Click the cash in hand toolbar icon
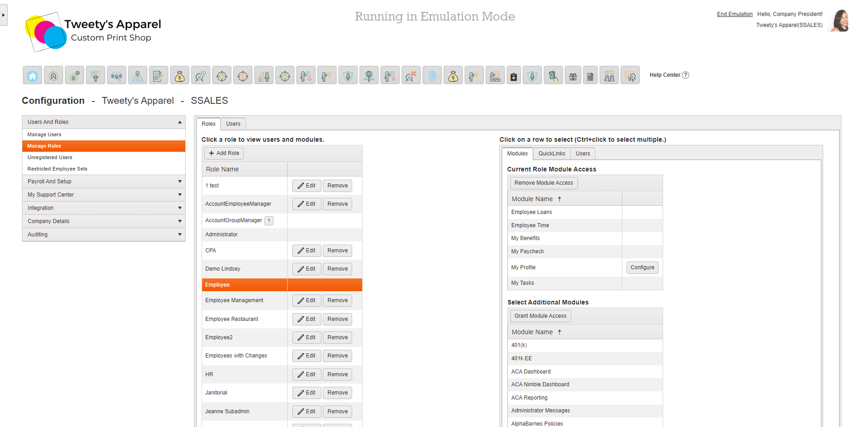 point(553,75)
